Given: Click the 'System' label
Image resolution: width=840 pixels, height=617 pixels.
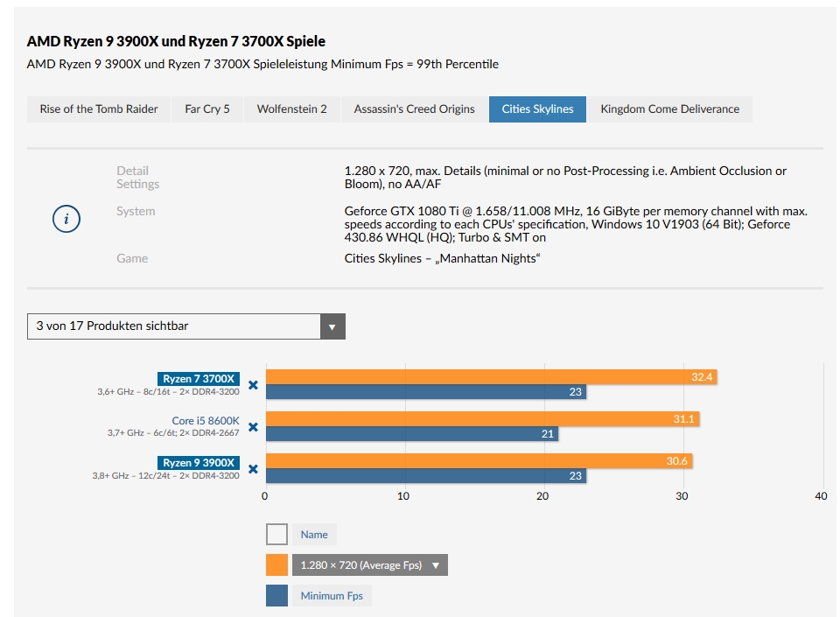Looking at the screenshot, I should tap(136, 211).
